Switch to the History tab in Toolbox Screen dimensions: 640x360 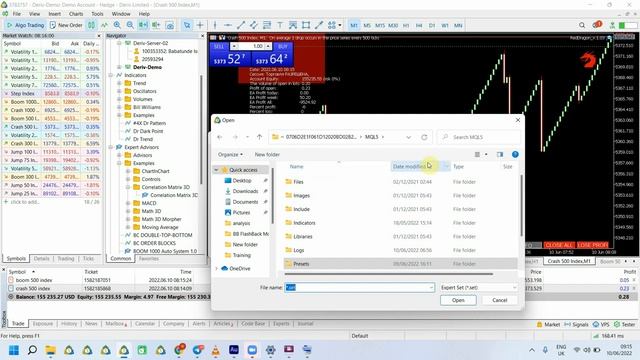click(x=69, y=324)
